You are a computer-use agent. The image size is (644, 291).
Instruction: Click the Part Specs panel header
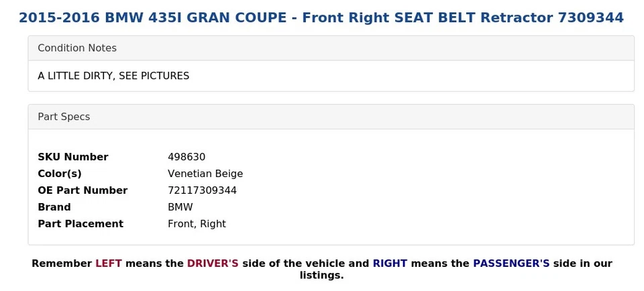coord(64,117)
